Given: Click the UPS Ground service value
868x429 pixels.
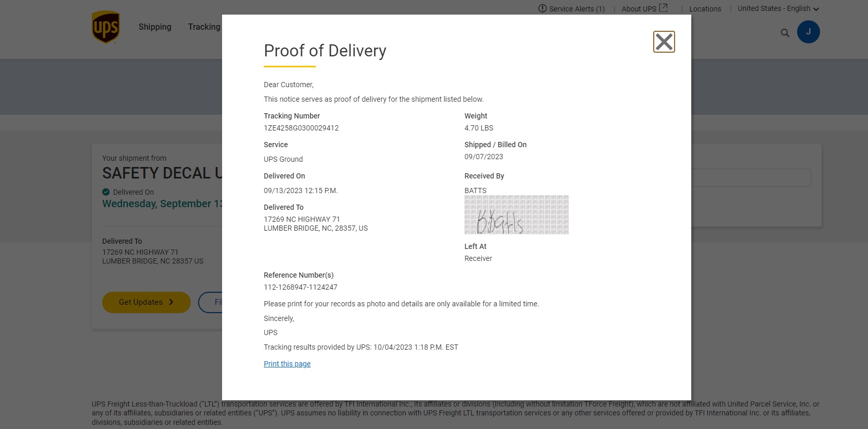Looking at the screenshot, I should coord(283,159).
